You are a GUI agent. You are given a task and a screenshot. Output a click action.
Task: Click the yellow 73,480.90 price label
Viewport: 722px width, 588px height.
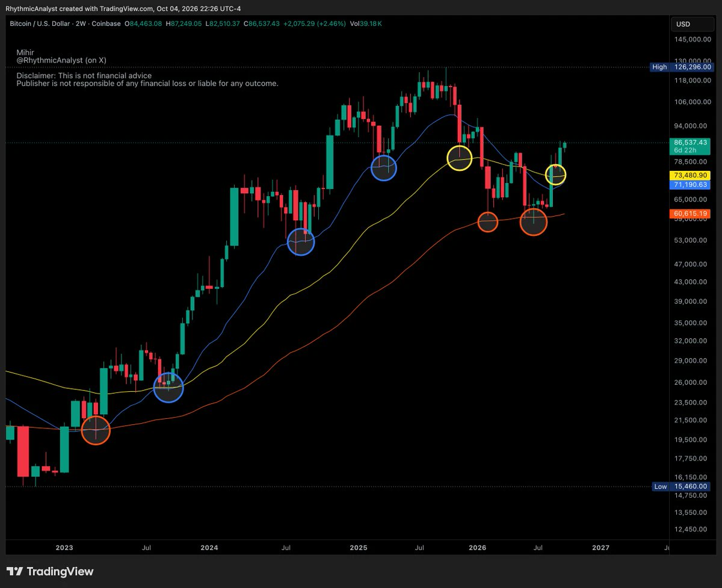(690, 175)
